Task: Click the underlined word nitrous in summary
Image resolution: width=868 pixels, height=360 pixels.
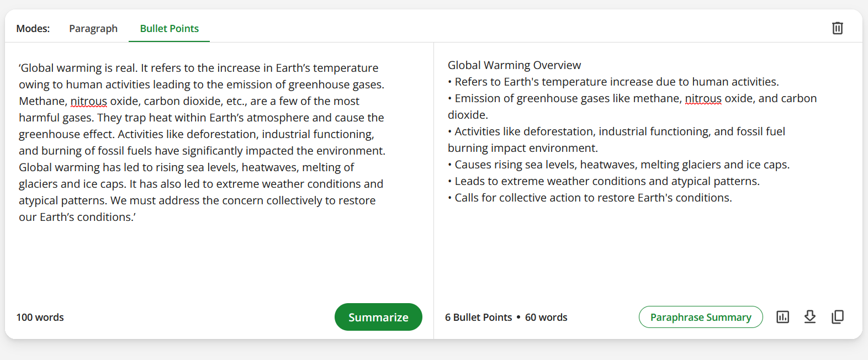Action: 702,98
